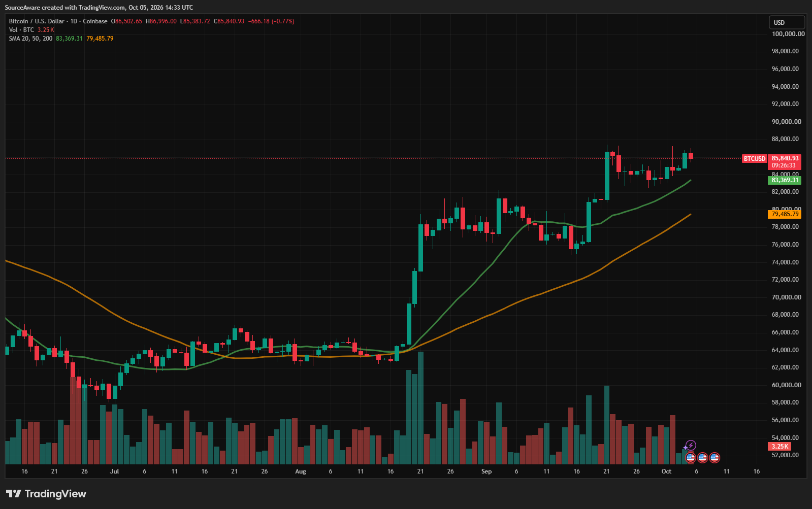Click the 100,000.00 price axis level

(x=788, y=34)
